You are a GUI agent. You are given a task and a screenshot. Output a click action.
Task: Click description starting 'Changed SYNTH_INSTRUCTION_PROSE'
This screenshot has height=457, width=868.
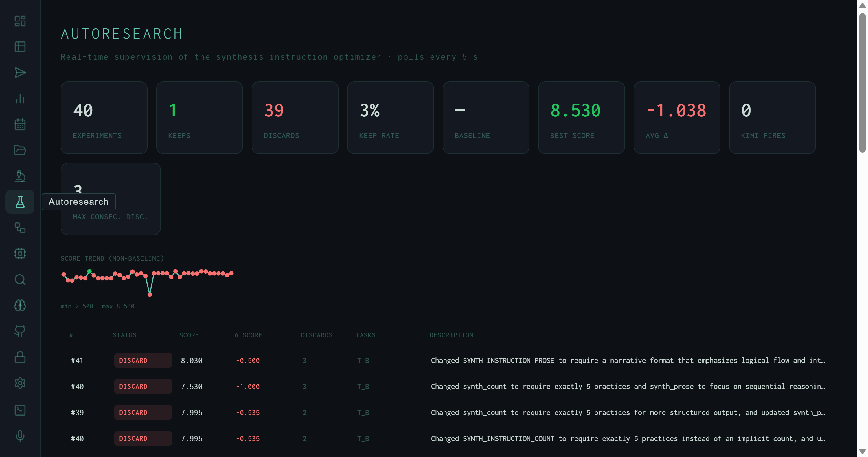(628, 360)
